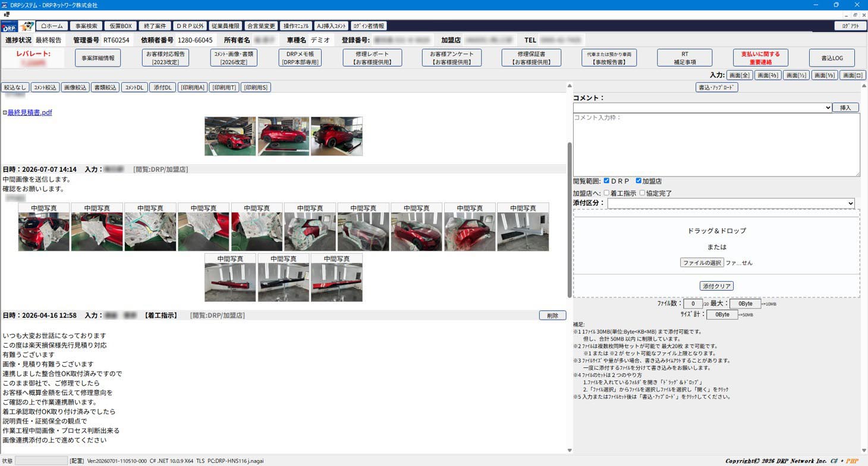This screenshot has height=466, width=868.
Task: Click the ファイルの選択 button
Action: [x=702, y=263]
